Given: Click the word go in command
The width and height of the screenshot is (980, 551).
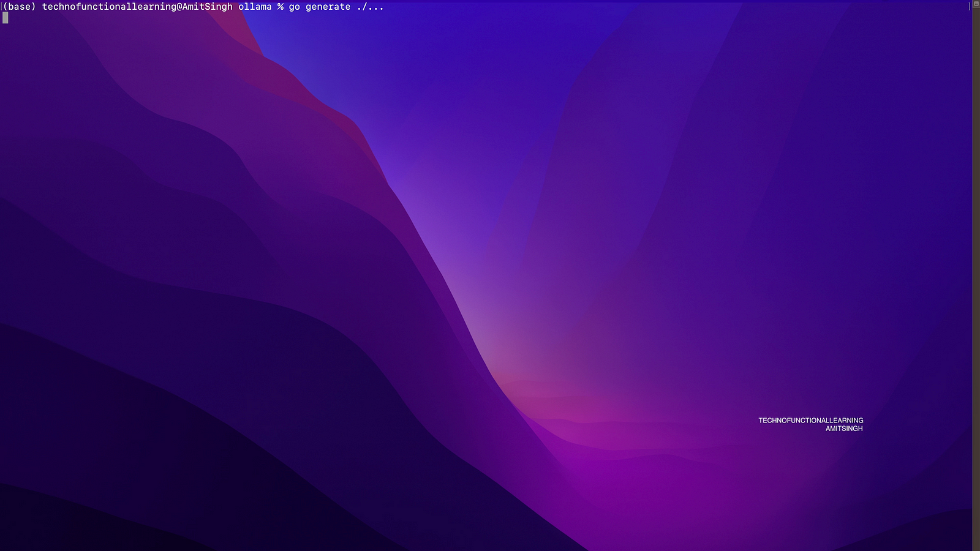Looking at the screenshot, I should point(294,7).
